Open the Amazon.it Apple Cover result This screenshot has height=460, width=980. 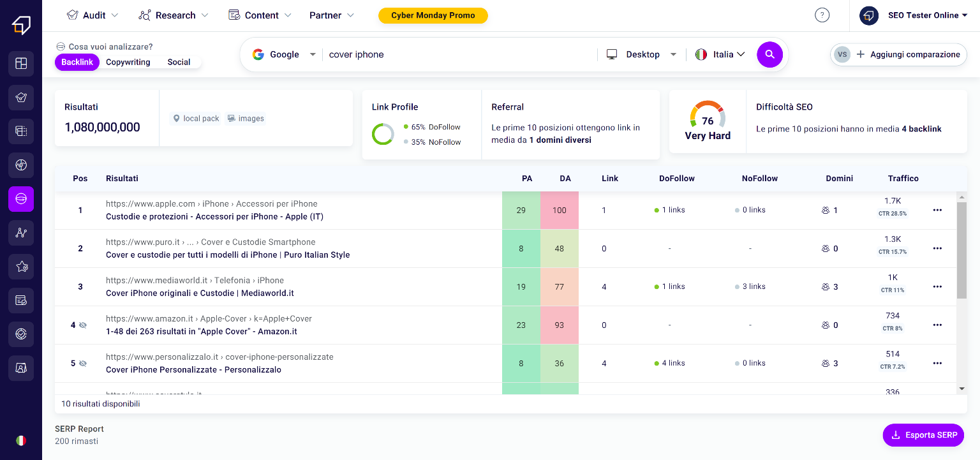point(201,331)
